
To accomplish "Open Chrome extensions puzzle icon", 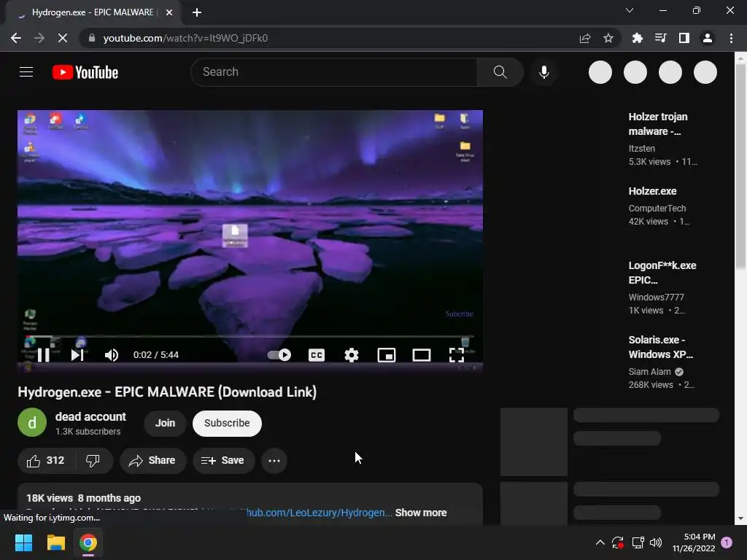I will click(x=637, y=38).
